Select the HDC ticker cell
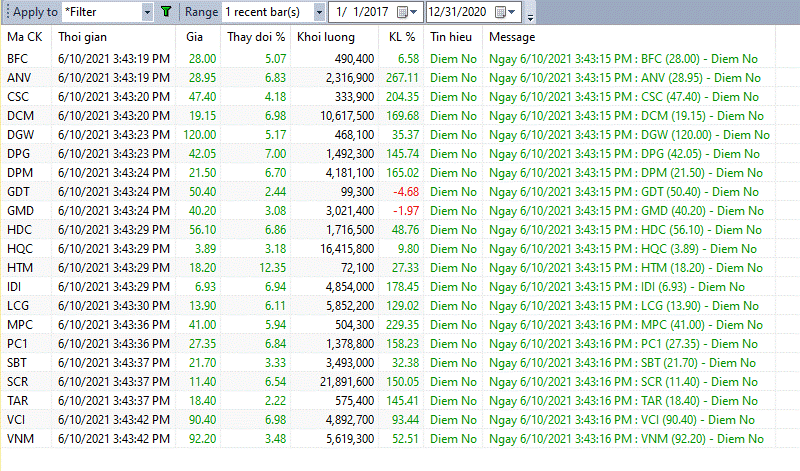The image size is (800, 471). (19, 230)
